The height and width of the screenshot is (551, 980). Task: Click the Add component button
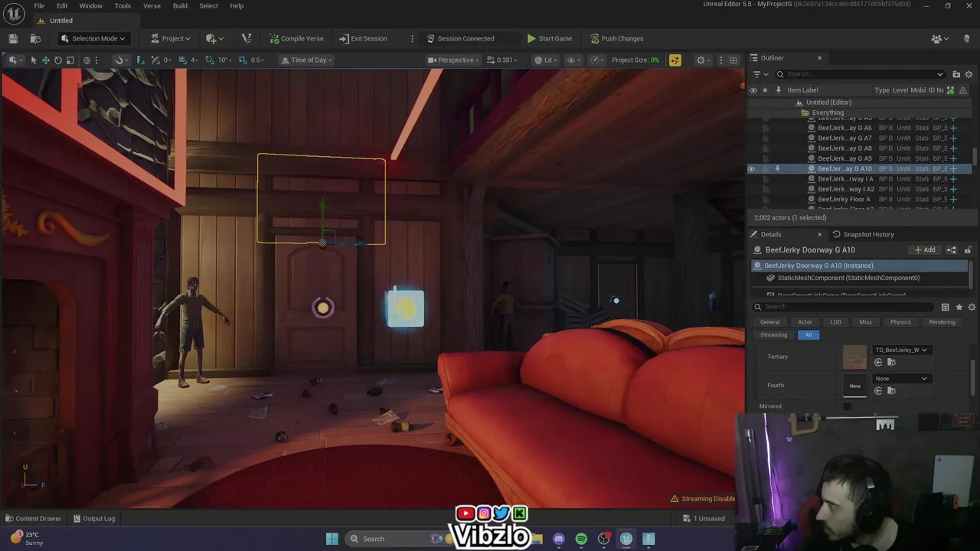pos(925,250)
